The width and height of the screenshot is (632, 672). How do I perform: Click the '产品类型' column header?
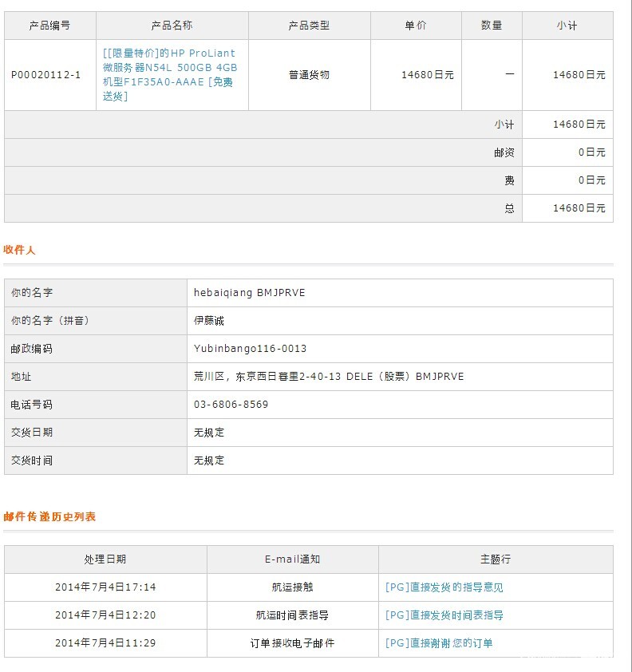pos(309,26)
